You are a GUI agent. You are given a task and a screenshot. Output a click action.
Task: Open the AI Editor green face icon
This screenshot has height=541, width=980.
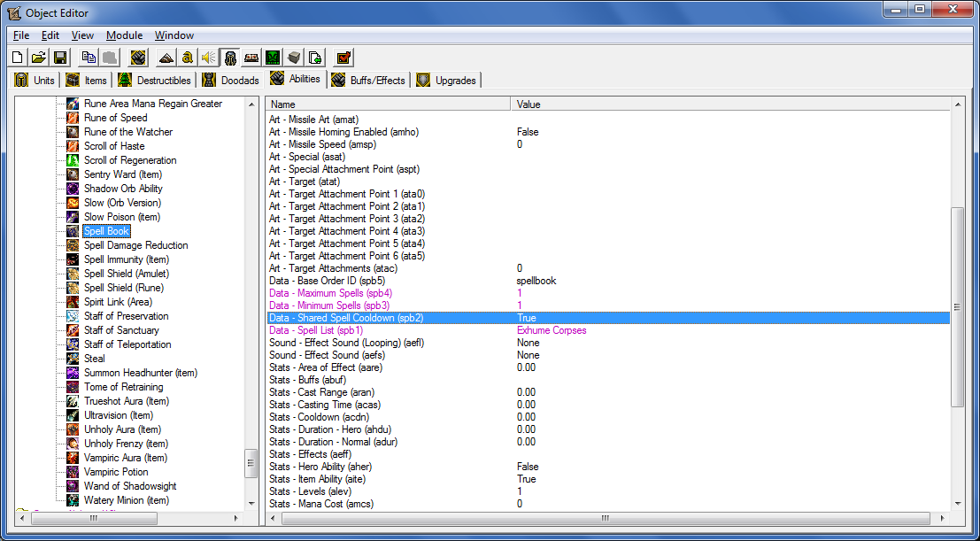(x=273, y=58)
